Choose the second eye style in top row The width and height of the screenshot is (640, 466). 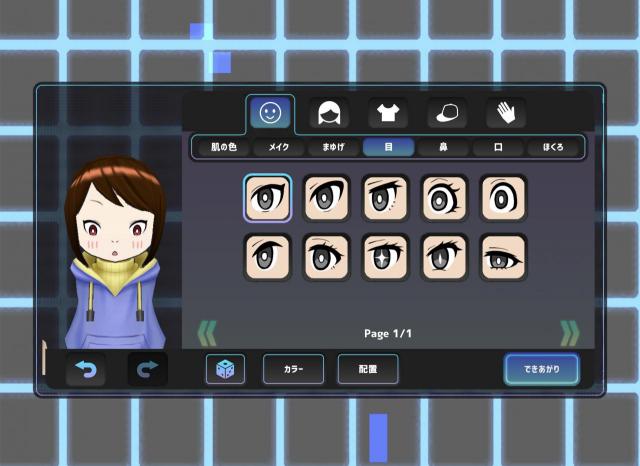pyautogui.click(x=327, y=198)
